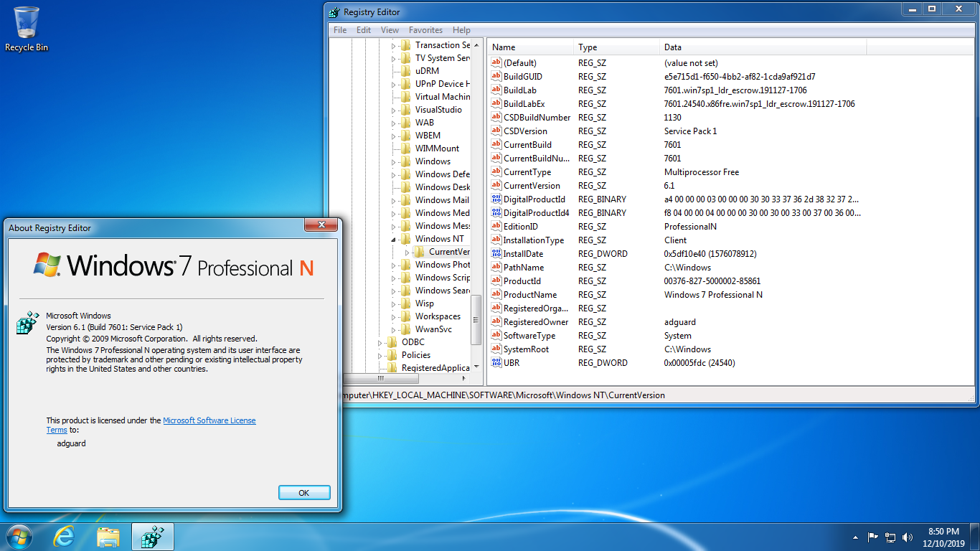Click the RegisteredOwner value icon
The width and height of the screenshot is (980, 551).
(x=496, y=322)
